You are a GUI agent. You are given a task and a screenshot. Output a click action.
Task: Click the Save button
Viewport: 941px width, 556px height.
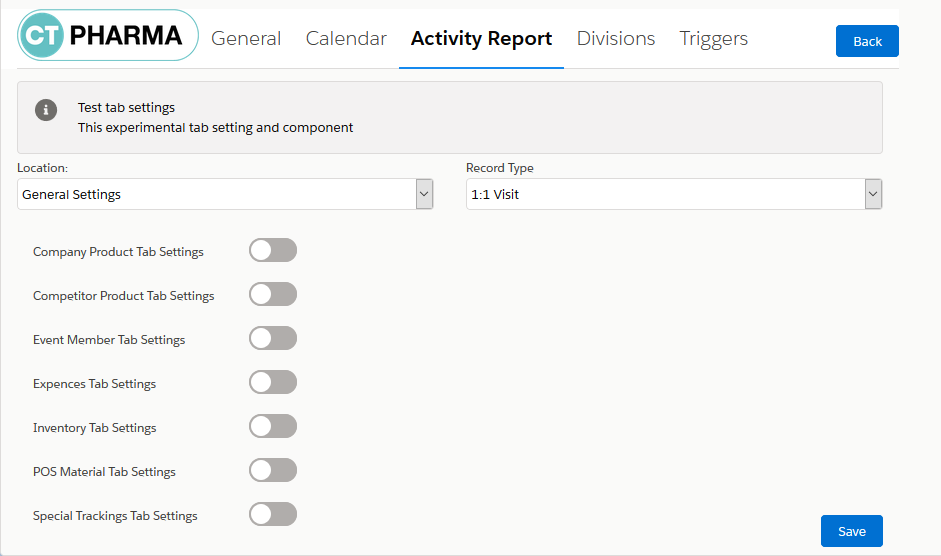pyautogui.click(x=851, y=531)
